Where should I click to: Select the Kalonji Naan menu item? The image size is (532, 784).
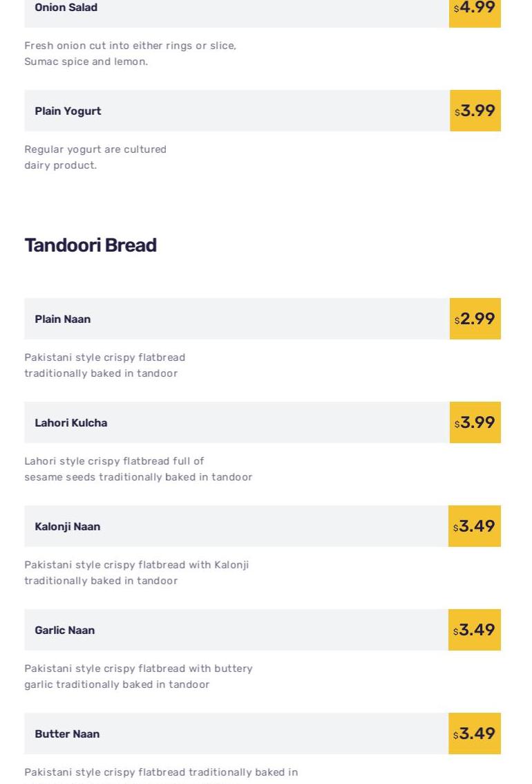(x=68, y=527)
